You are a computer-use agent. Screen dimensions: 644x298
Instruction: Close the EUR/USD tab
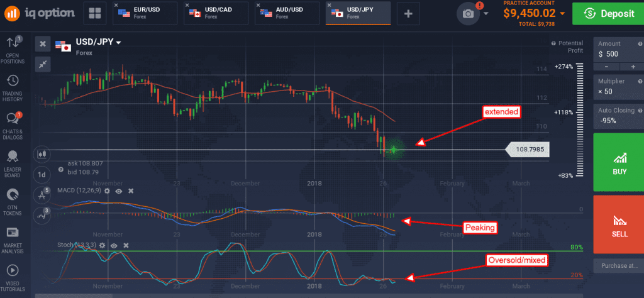click(x=116, y=5)
